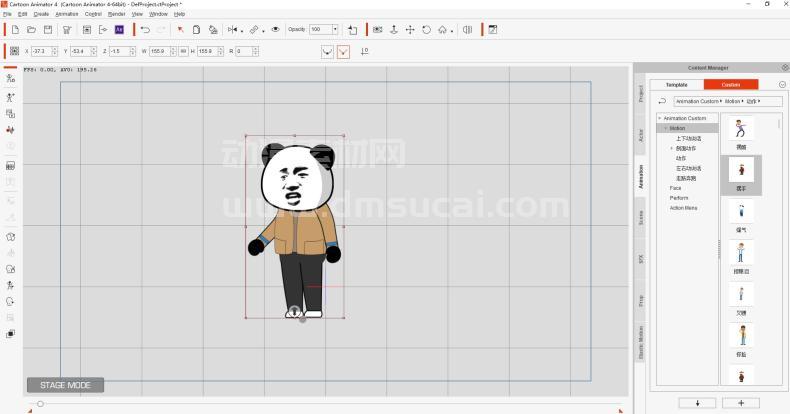The image size is (790, 414).
Task: Click the running figure motion icon in the left sidebar
Action: click(x=10, y=285)
